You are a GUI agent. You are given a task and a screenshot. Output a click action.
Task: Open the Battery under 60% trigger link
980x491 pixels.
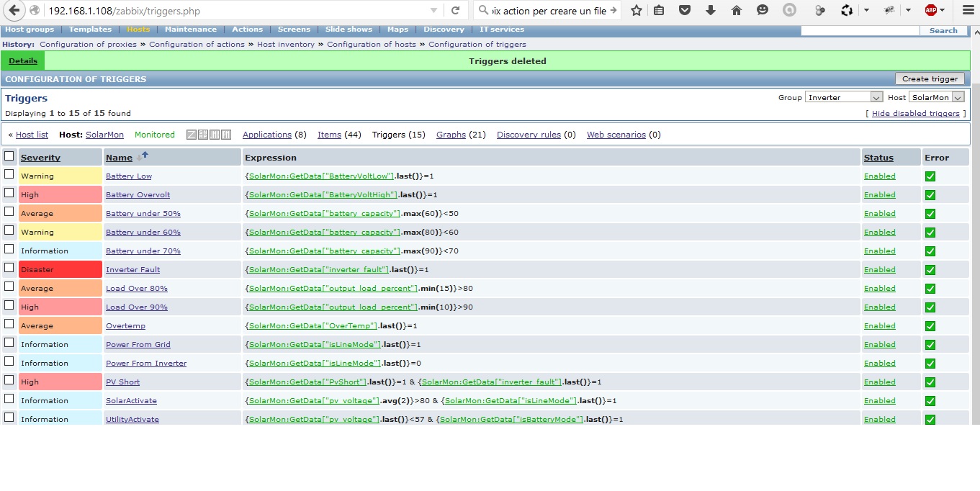coord(143,233)
